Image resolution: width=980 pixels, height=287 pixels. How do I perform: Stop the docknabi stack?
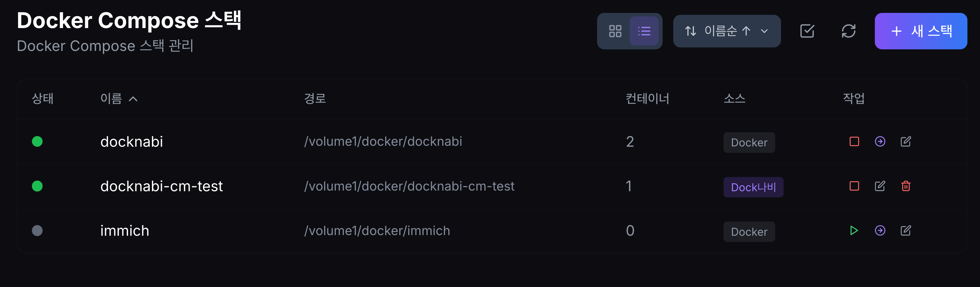point(854,142)
